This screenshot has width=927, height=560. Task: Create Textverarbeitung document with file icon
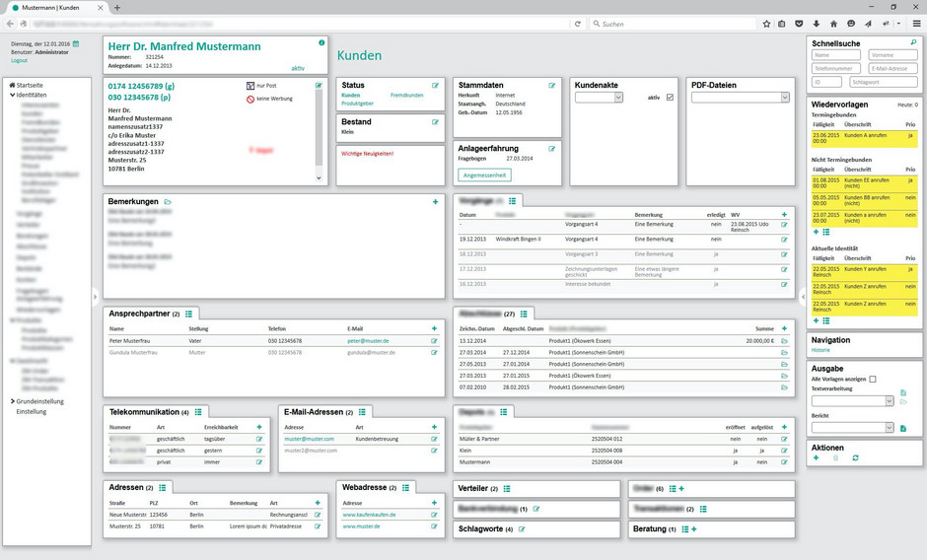(902, 392)
